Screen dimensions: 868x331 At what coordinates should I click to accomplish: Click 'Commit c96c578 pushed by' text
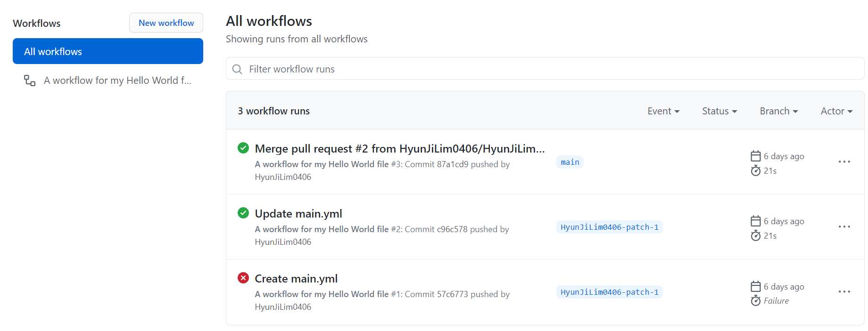pyautogui.click(x=457, y=229)
